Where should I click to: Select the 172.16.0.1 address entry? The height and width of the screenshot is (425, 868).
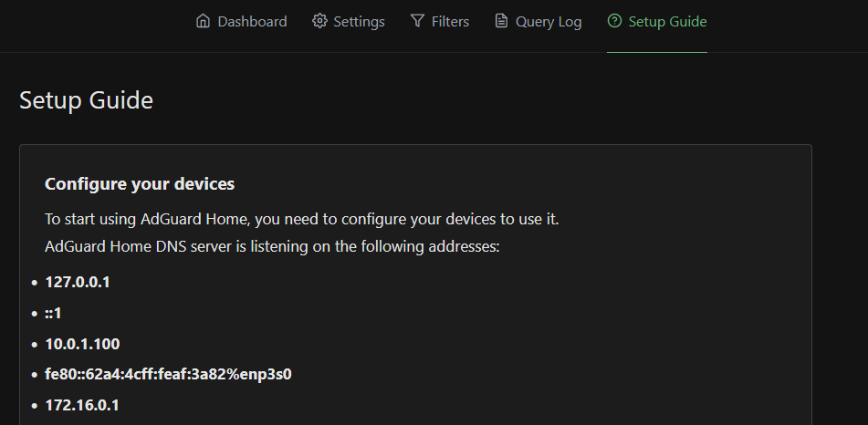click(82, 404)
